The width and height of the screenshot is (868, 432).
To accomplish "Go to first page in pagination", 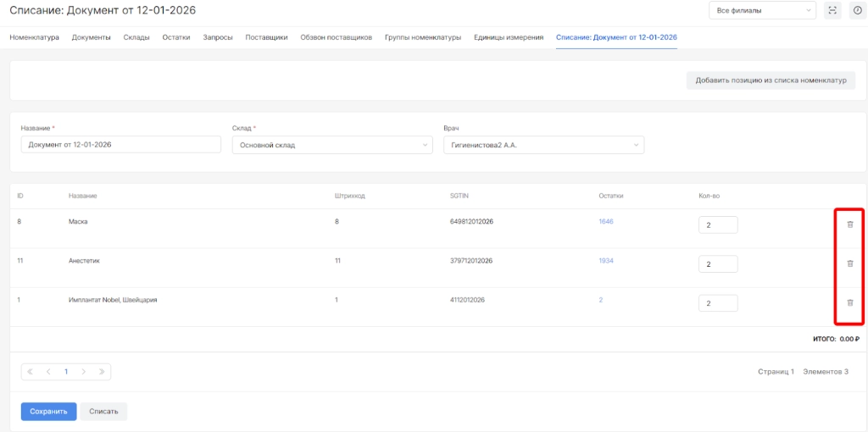I will [31, 372].
